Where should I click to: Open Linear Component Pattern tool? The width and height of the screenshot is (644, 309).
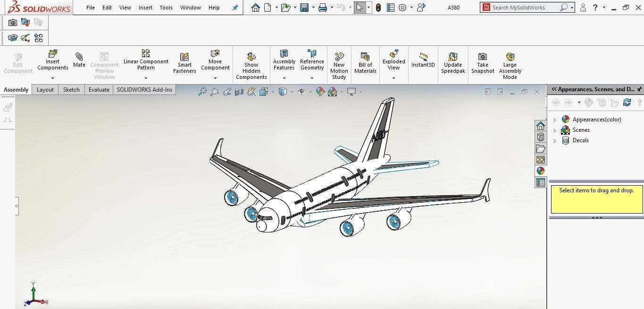[x=146, y=60]
